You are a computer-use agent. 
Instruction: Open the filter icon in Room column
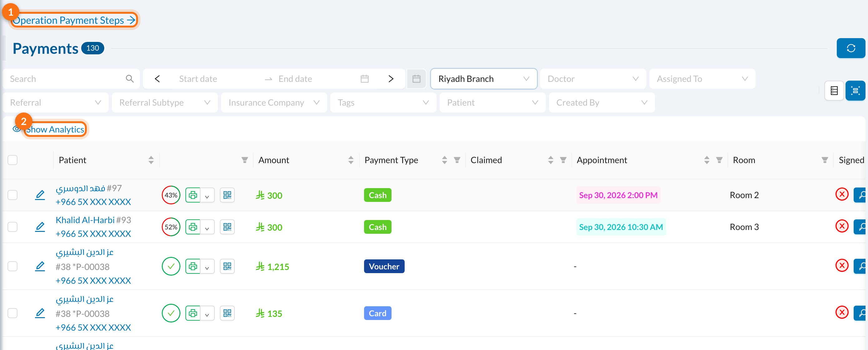click(x=825, y=160)
